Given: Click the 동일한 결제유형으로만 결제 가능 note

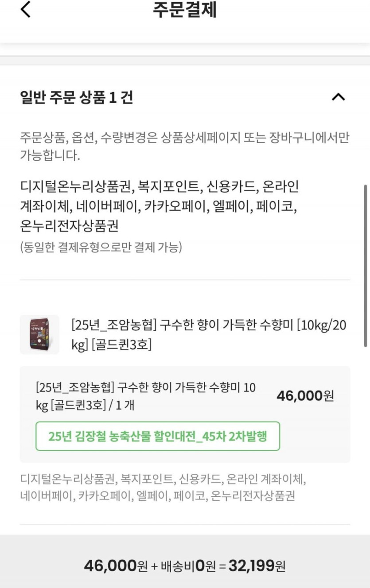Looking at the screenshot, I should 101,247.
